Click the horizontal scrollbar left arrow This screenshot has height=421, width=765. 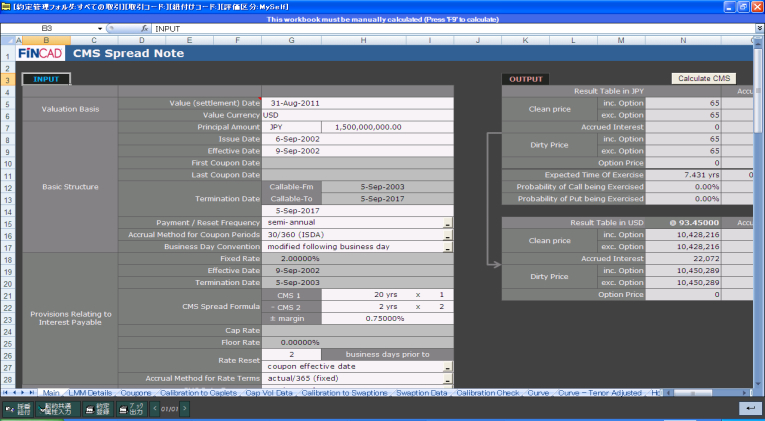coord(666,393)
